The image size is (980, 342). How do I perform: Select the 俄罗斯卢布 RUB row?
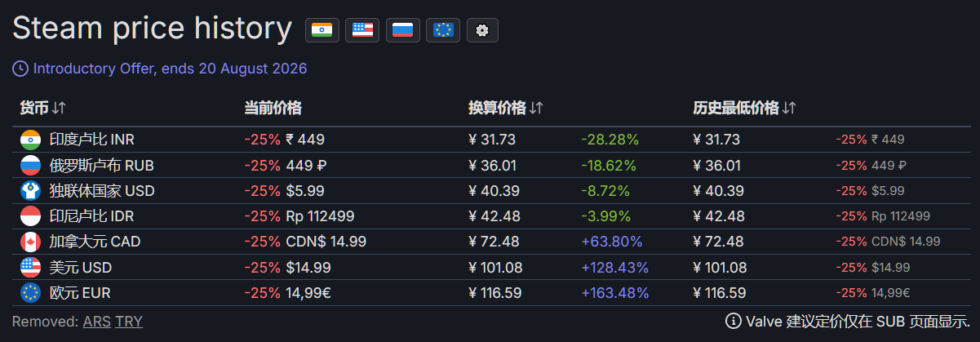(x=491, y=166)
